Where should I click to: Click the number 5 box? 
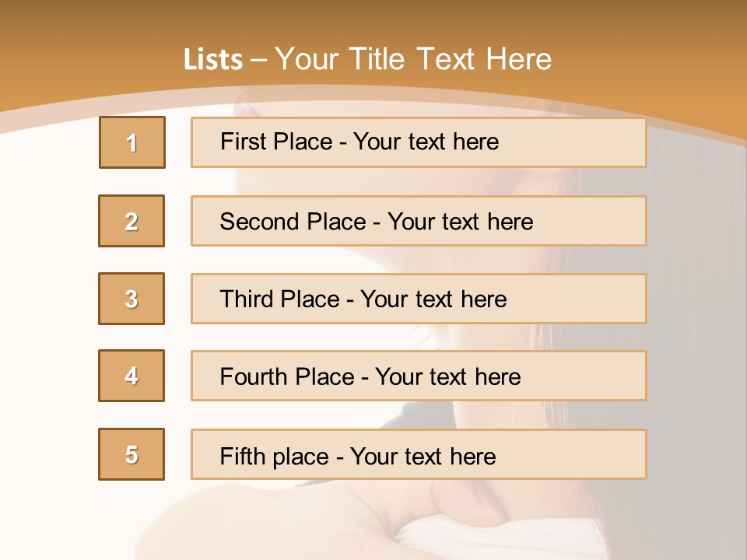132,454
